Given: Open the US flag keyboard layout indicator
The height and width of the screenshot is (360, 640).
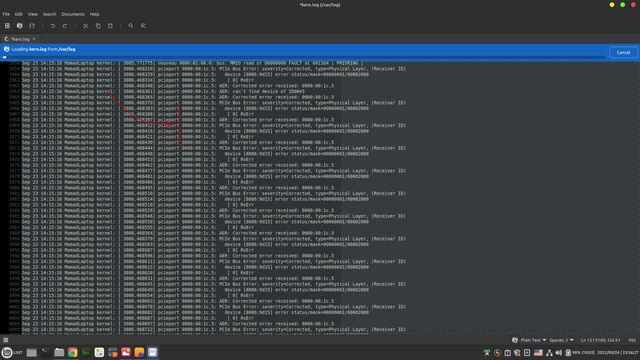Looking at the screenshot, I should click(538, 352).
